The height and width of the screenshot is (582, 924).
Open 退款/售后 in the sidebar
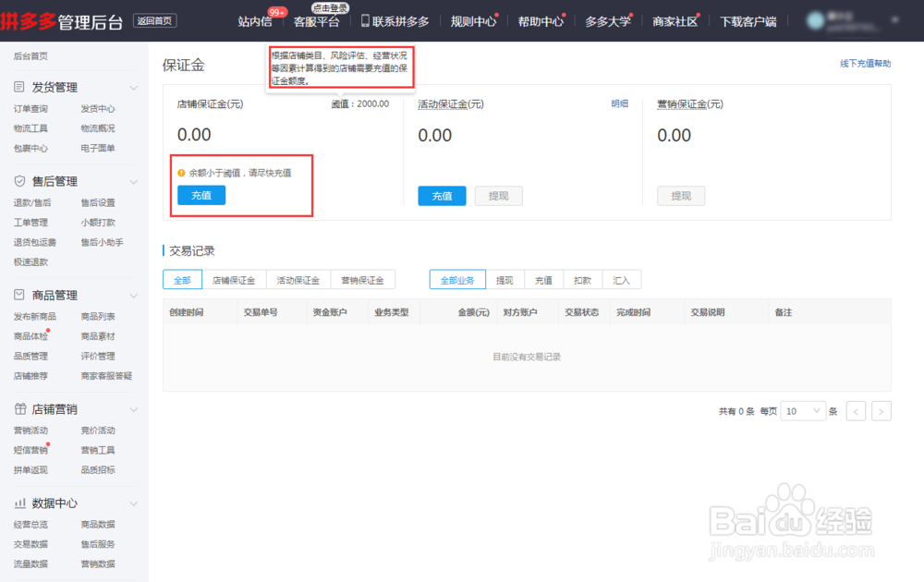32,202
